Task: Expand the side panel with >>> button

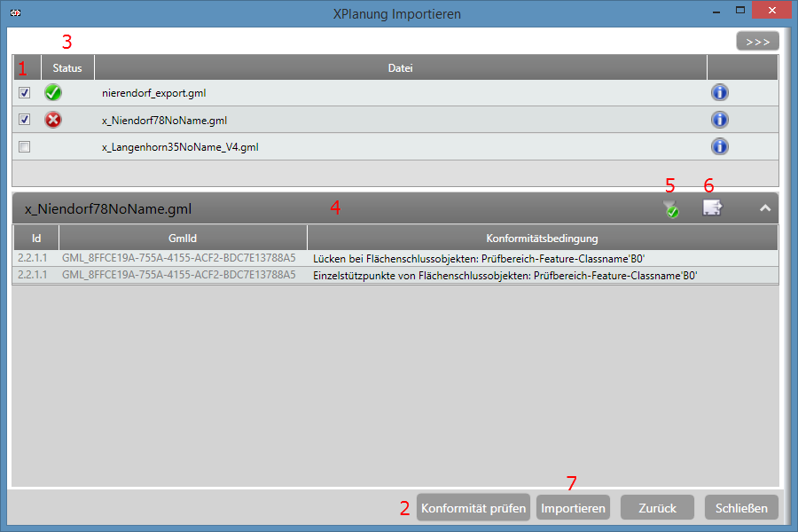Action: tap(757, 41)
